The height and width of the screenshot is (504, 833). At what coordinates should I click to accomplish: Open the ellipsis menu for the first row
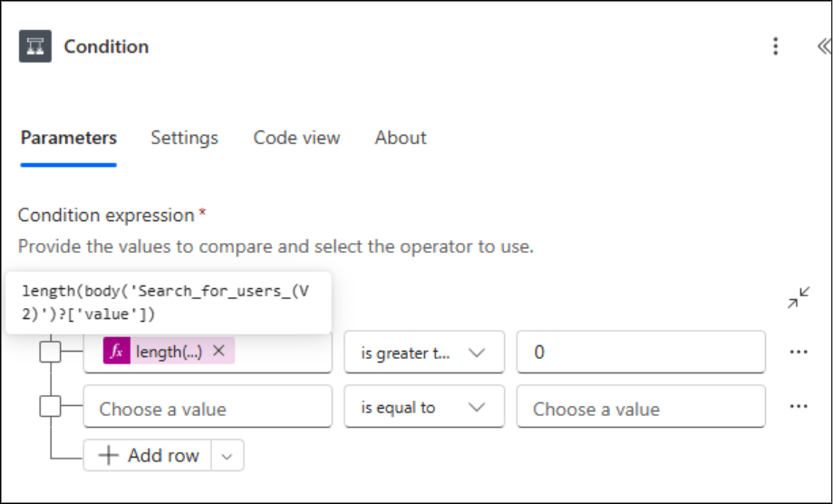coord(799,352)
